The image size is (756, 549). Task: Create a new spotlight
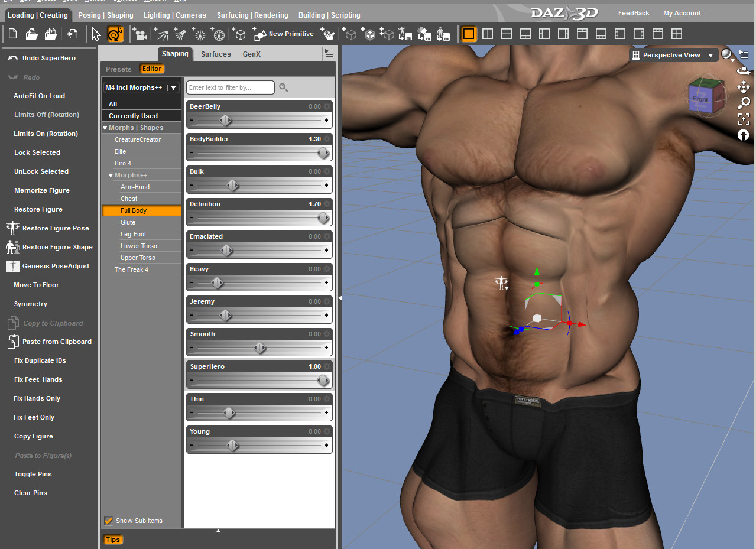[180, 34]
